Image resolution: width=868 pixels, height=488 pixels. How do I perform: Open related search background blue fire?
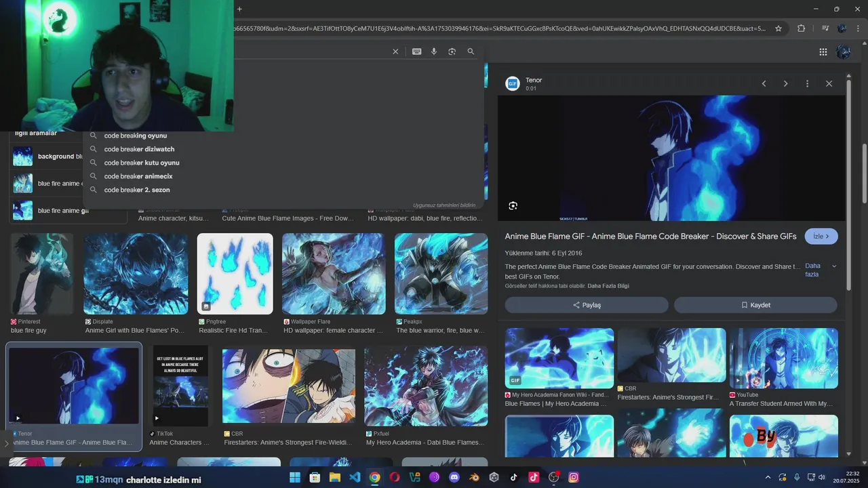(47, 157)
